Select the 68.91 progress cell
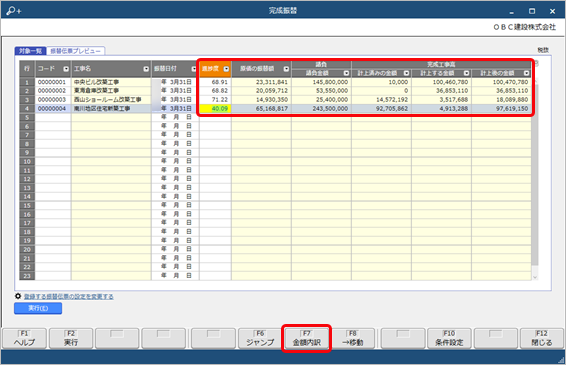This screenshot has width=566, height=365. coord(215,82)
